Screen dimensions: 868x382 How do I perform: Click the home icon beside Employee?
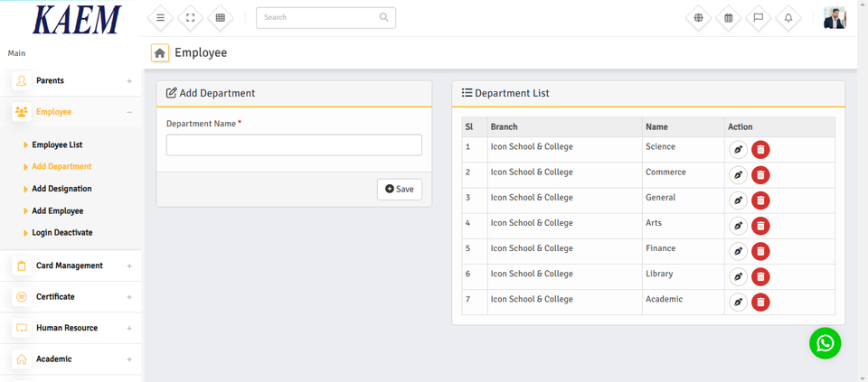tap(160, 53)
